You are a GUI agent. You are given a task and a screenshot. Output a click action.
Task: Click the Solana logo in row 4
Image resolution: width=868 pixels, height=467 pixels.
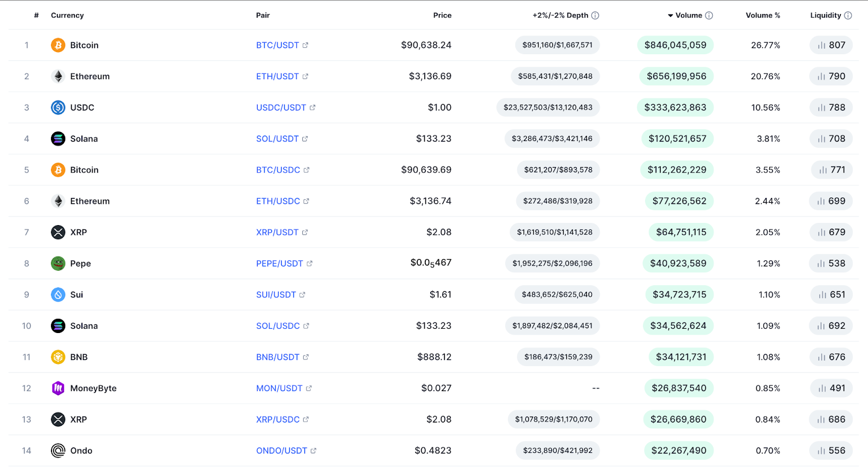click(58, 139)
